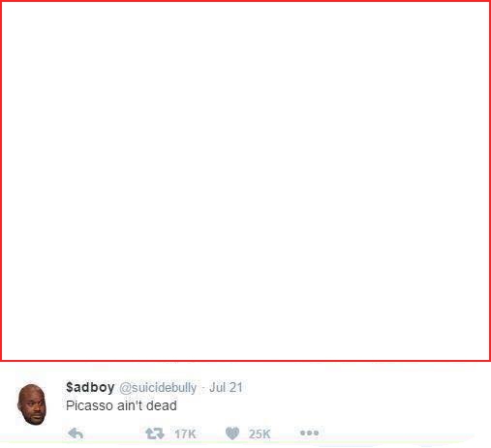Image resolution: width=491 pixels, height=448 pixels.
Task: Select the tweet text Picasso ain't dead
Action: [121, 405]
